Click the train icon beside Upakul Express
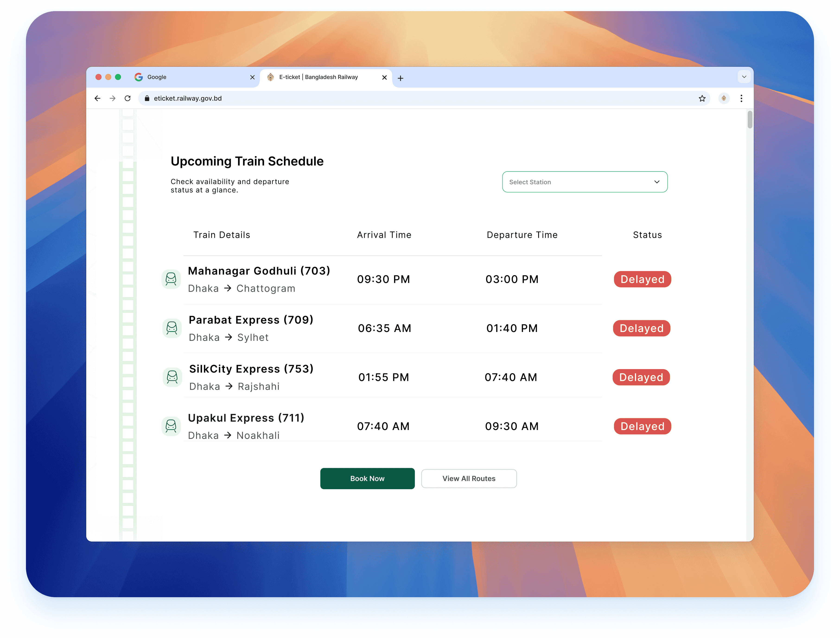 coord(171,426)
